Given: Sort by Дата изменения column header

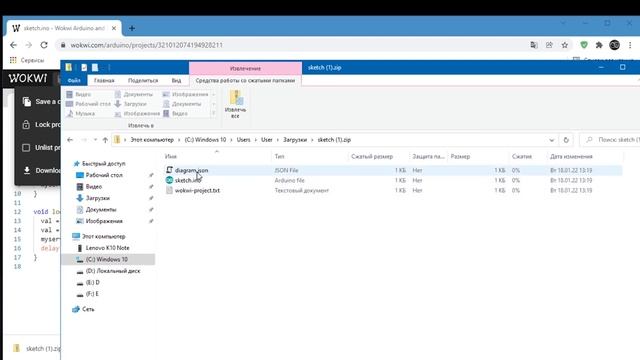Looking at the screenshot, I should pyautogui.click(x=571, y=156).
